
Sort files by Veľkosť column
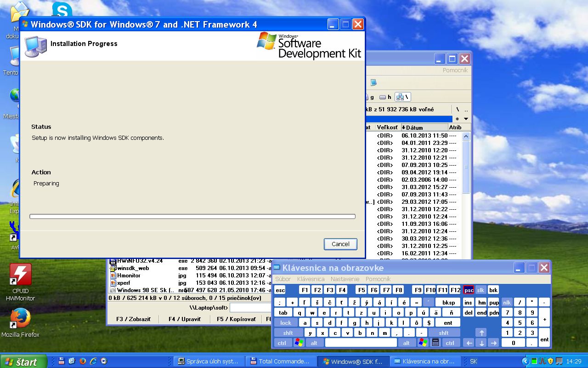point(388,127)
